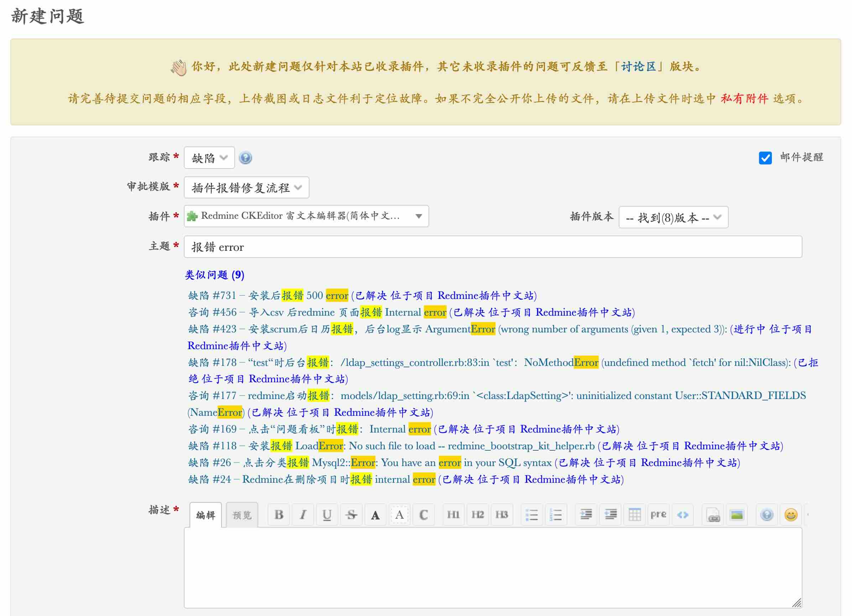Click the 私有附件 red text
The width and height of the screenshot is (852, 616).
[x=744, y=98]
